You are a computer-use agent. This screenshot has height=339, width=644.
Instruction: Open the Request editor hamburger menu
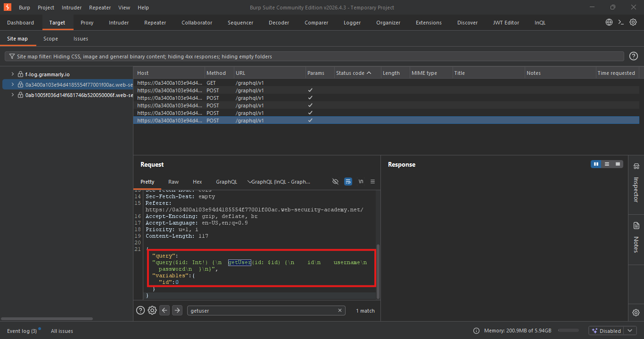pyautogui.click(x=372, y=181)
